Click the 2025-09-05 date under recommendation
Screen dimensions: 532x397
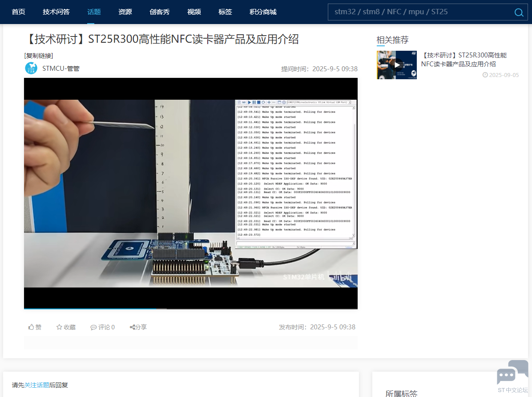click(501, 75)
